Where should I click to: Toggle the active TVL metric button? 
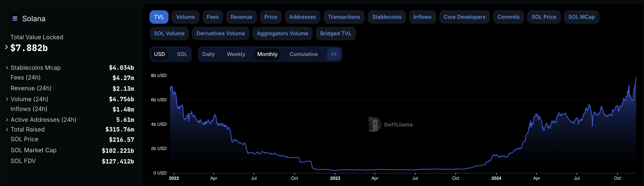(159, 17)
